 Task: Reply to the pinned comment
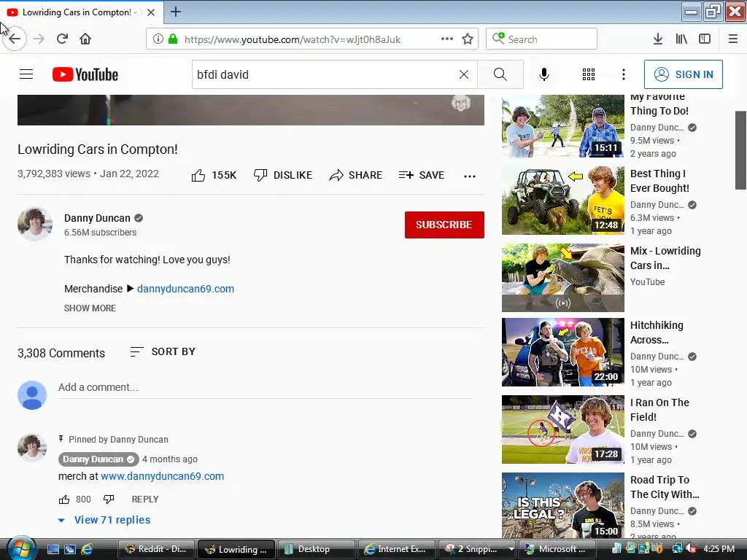pos(145,499)
